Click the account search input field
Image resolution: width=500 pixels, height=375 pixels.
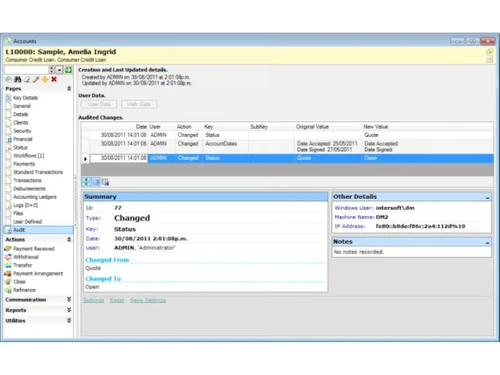click(x=27, y=70)
